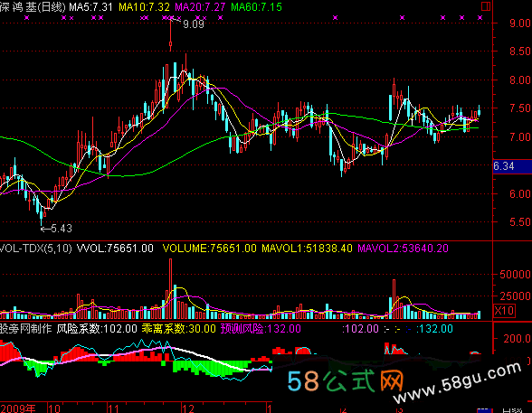Click the 25000 volume axis label

(515, 296)
